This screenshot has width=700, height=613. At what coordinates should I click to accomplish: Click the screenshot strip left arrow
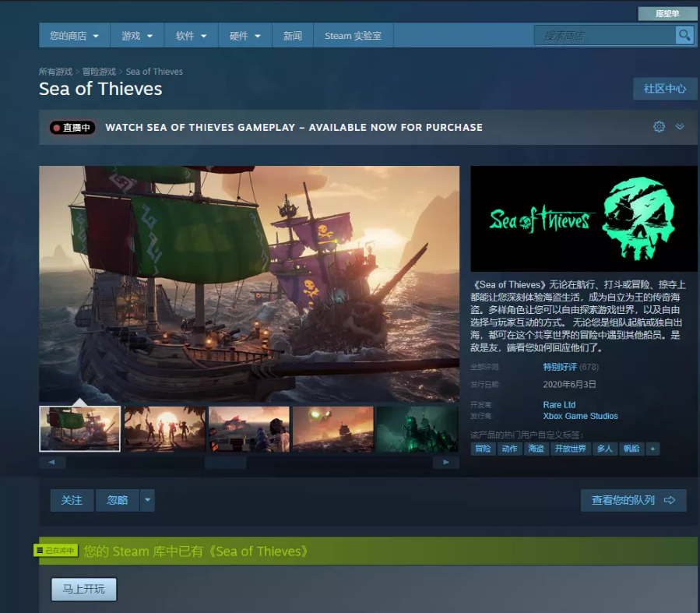tap(52, 462)
